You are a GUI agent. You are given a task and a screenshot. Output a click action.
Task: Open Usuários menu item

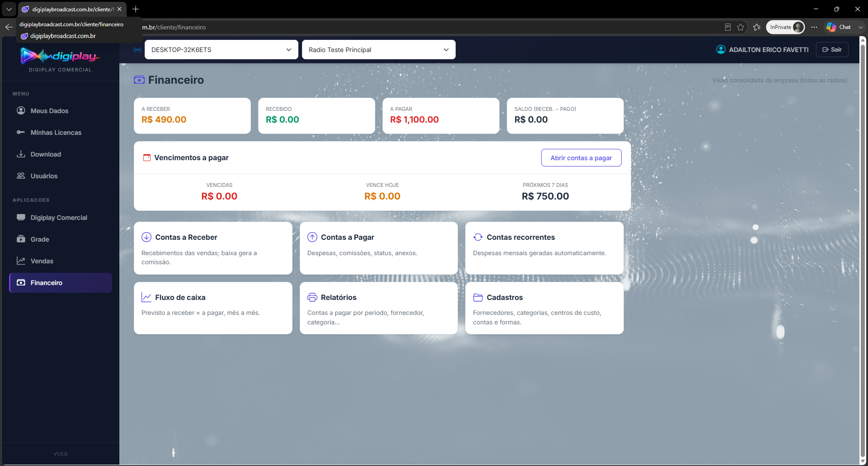point(61,176)
